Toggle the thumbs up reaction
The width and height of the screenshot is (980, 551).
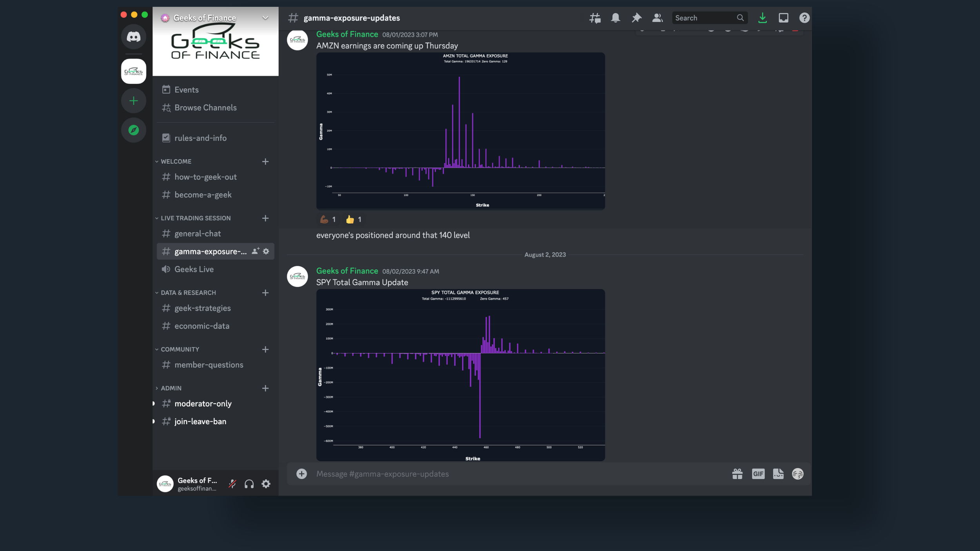(353, 219)
